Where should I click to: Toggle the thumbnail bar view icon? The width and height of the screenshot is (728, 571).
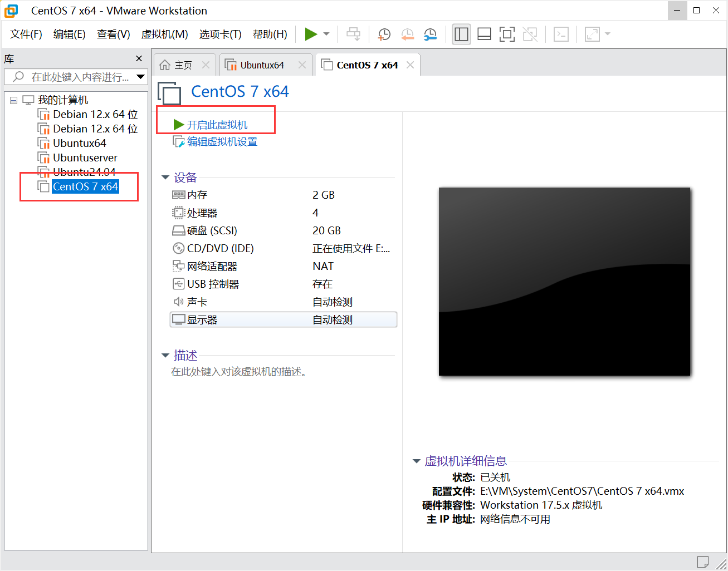click(x=484, y=35)
